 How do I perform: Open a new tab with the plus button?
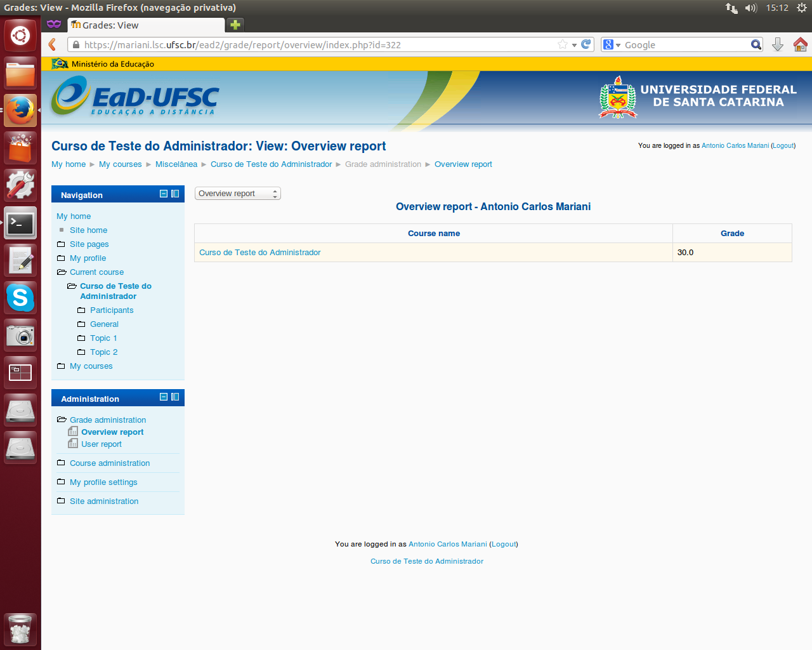pos(235,25)
